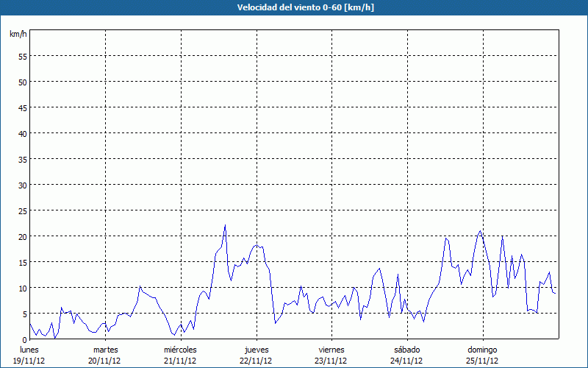Click the 0 value at the axis origin

(x=24, y=339)
